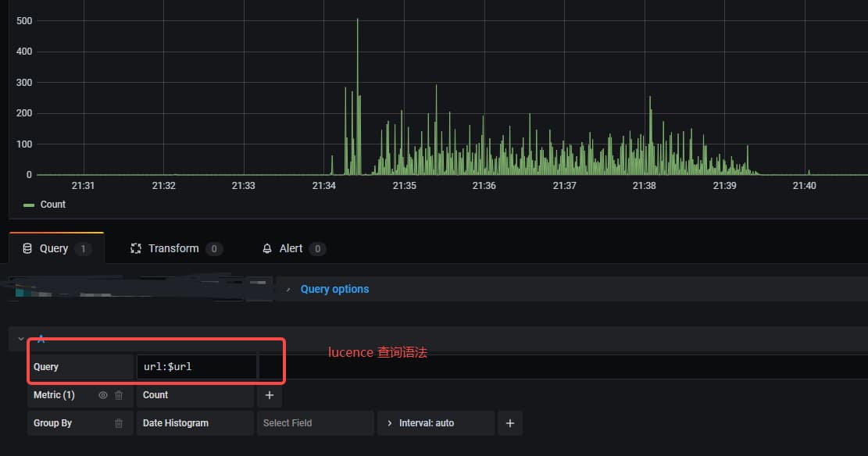Open the Count metric type dropdown
The width and height of the screenshot is (868, 456).
pyautogui.click(x=195, y=395)
